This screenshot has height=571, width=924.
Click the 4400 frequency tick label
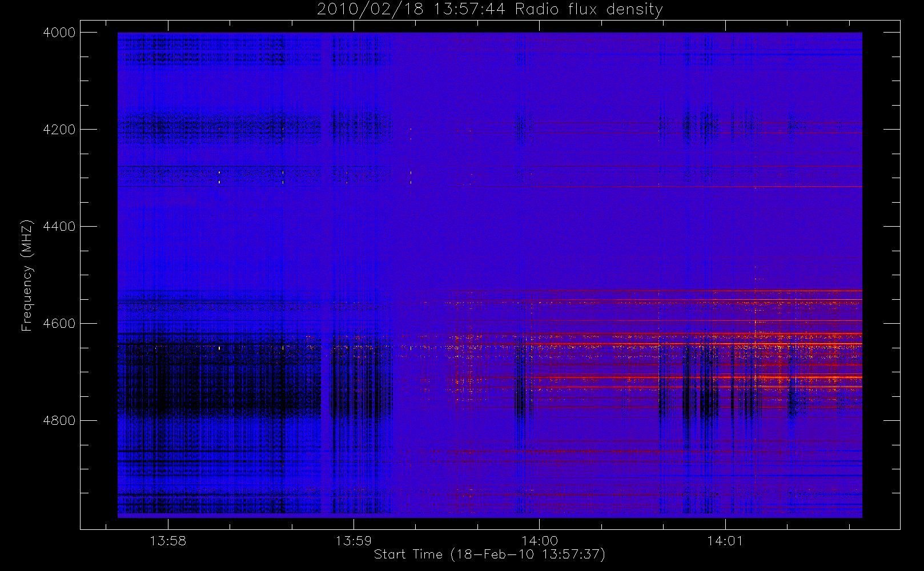pyautogui.click(x=59, y=227)
